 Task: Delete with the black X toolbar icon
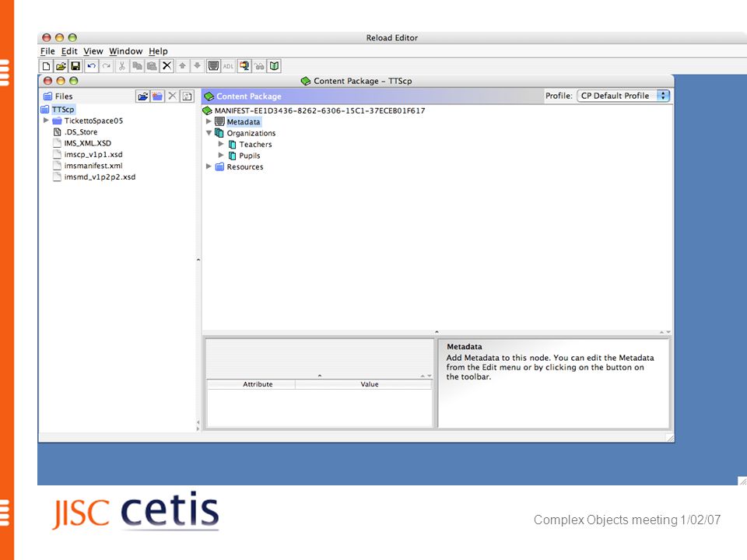[167, 66]
